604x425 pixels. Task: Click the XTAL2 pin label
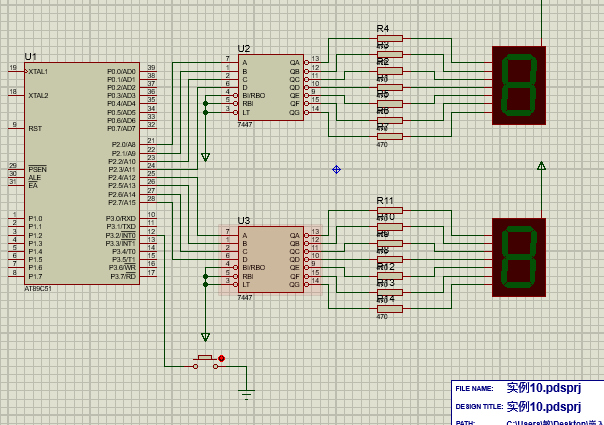tap(38, 96)
